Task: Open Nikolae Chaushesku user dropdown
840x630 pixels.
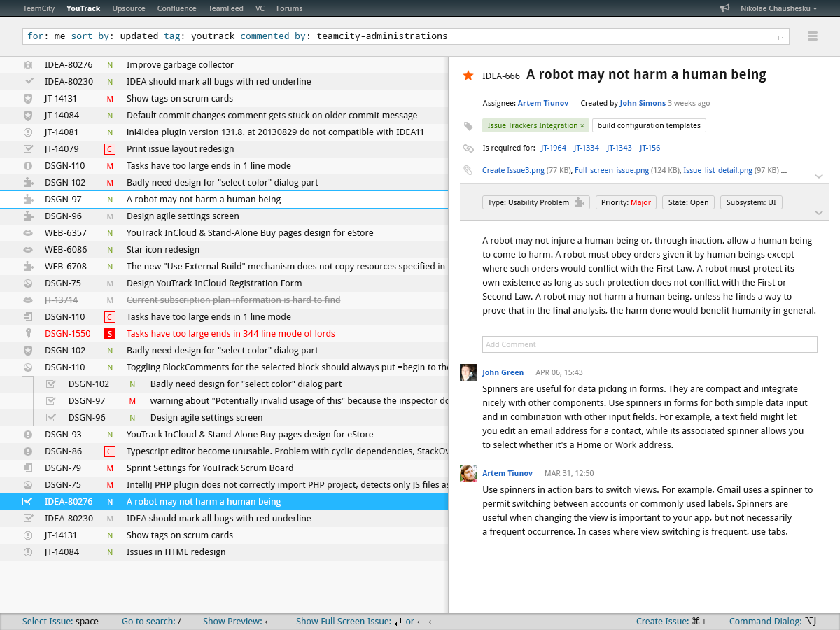Action: [778, 8]
